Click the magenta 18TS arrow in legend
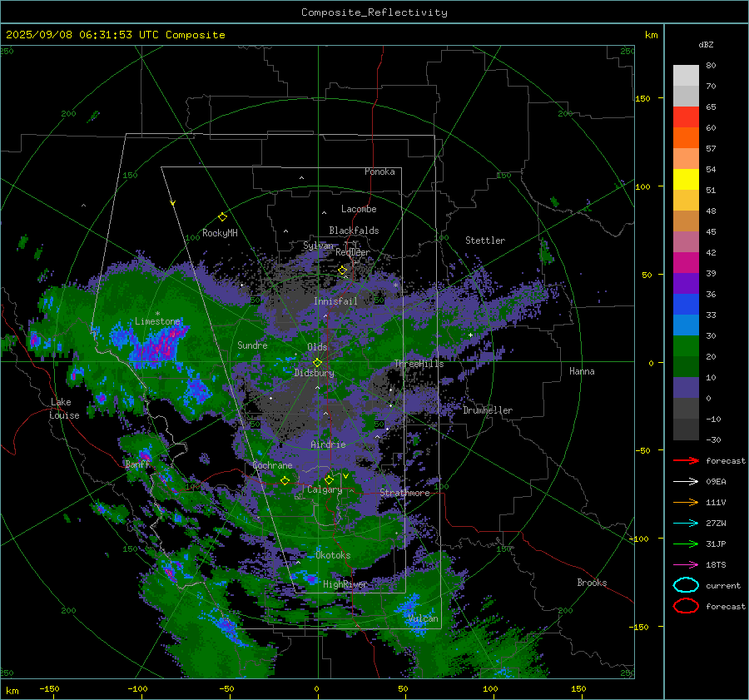The image size is (749, 700). 686,565
